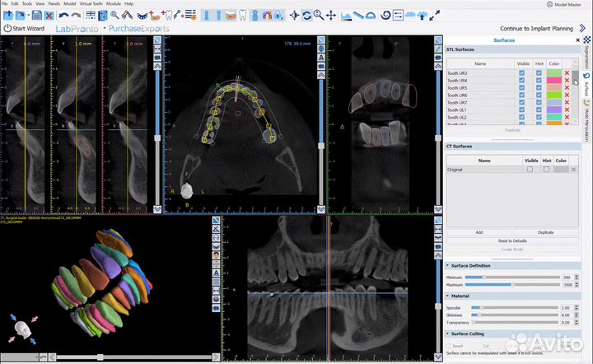Click the Save disk icon in toolbar
593x364 pixels.
pyautogui.click(x=36, y=15)
